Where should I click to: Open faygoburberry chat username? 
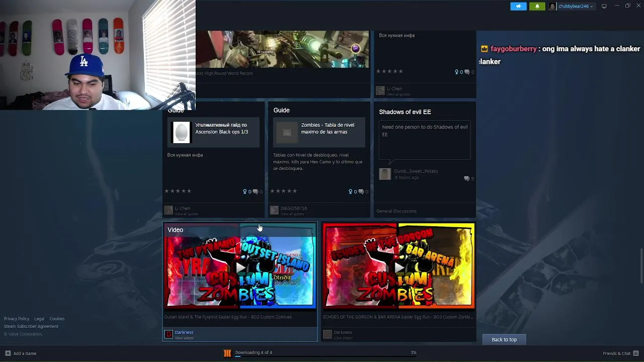coord(514,49)
